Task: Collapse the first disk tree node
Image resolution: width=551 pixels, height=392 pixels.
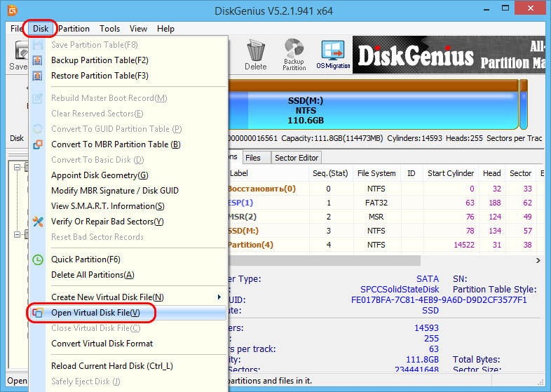Action: 17,168
